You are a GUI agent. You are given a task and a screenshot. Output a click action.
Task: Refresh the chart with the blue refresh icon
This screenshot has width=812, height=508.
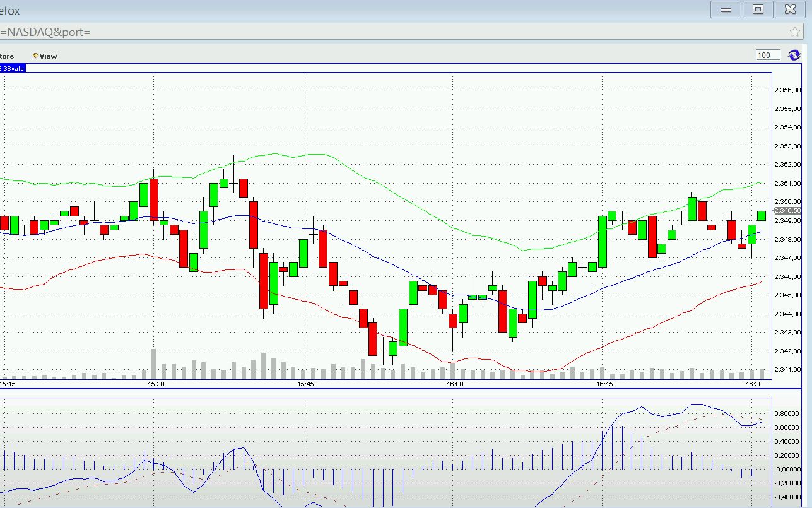(794, 55)
